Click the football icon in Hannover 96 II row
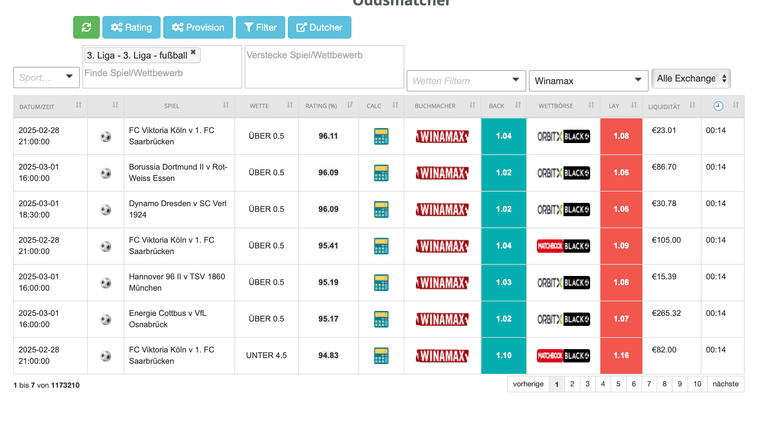 [106, 282]
